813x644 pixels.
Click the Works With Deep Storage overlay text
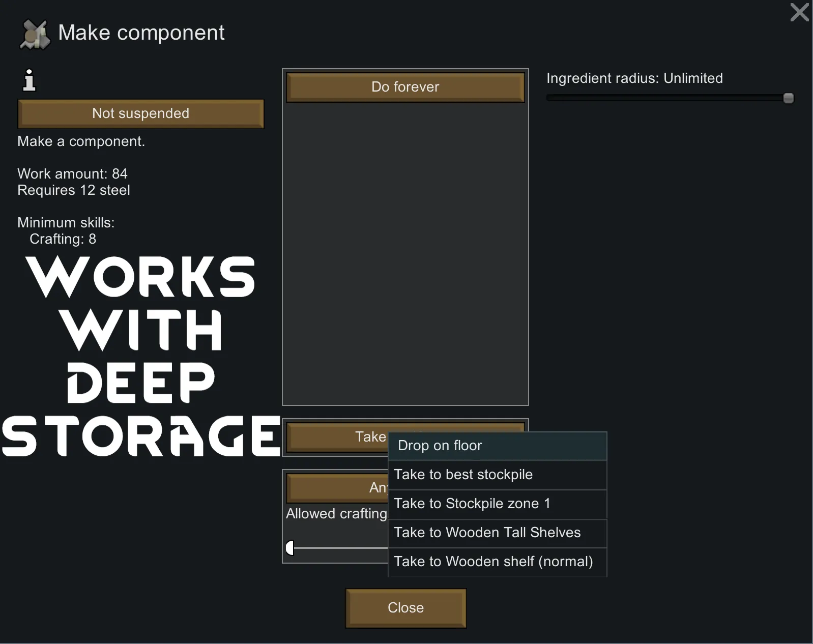pos(141,356)
